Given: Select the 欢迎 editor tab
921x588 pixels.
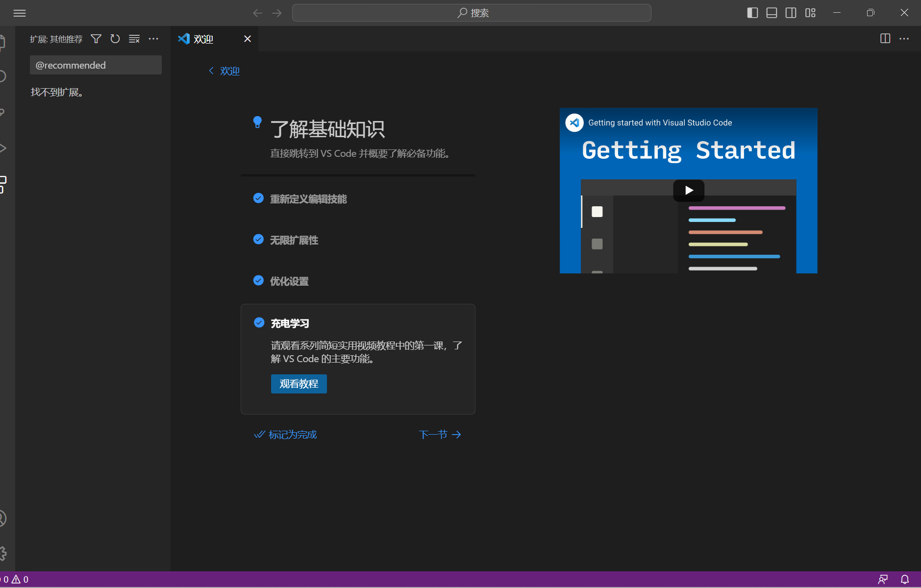Looking at the screenshot, I should 214,39.
